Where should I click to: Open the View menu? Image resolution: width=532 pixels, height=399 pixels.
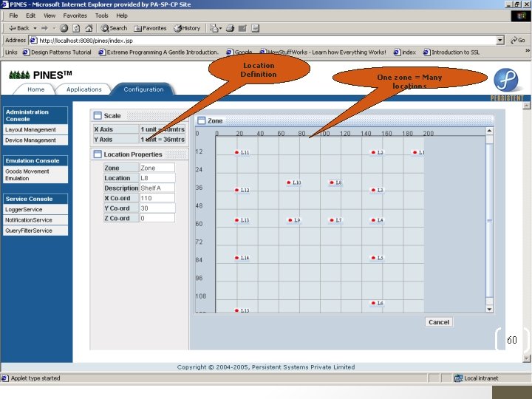(x=50, y=16)
